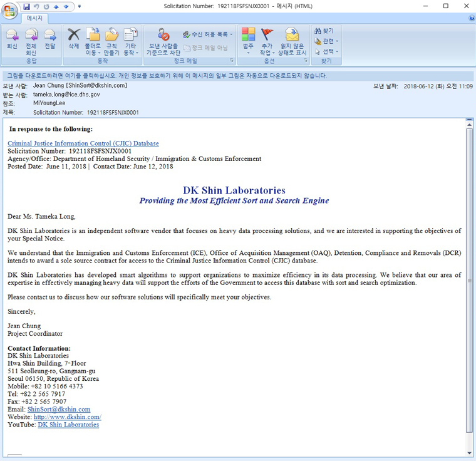Forward the message with 전달
The width and height of the screenshot is (476, 461).
(x=50, y=39)
